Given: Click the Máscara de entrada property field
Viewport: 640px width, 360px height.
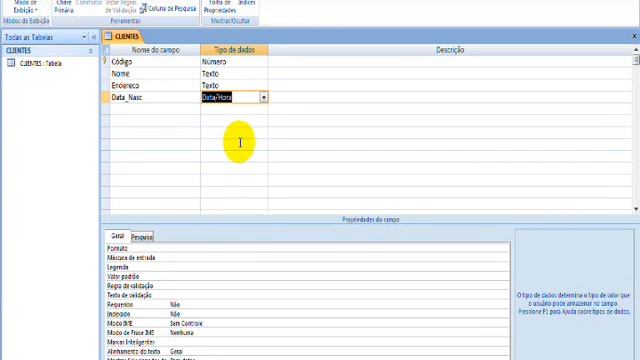Looking at the screenshot, I should pyautogui.click(x=339, y=258).
